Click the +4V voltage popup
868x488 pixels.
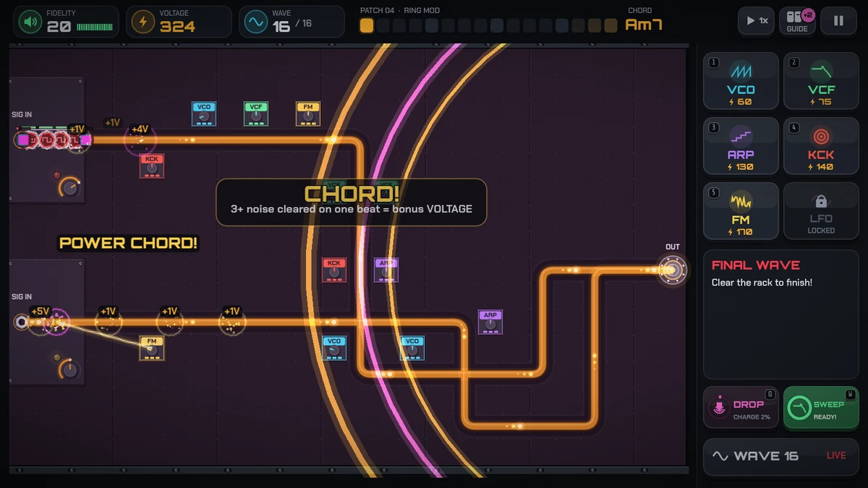139,130
